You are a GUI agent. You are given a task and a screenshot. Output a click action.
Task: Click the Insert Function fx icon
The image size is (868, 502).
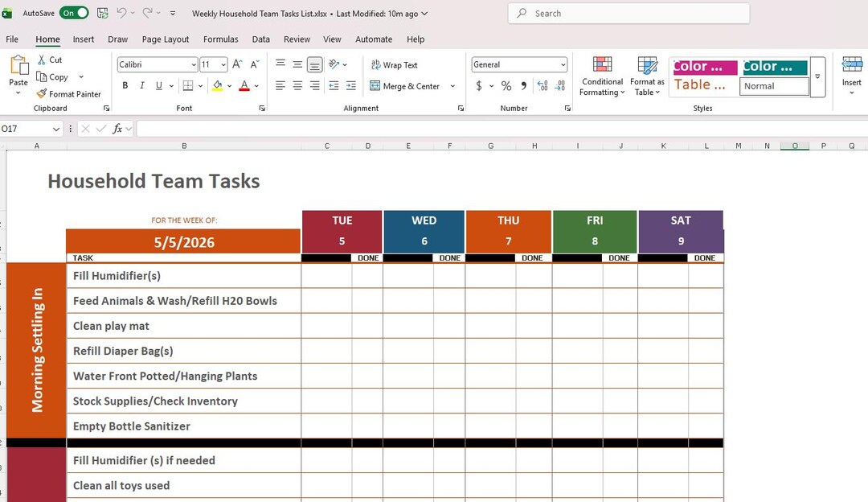tap(117, 129)
